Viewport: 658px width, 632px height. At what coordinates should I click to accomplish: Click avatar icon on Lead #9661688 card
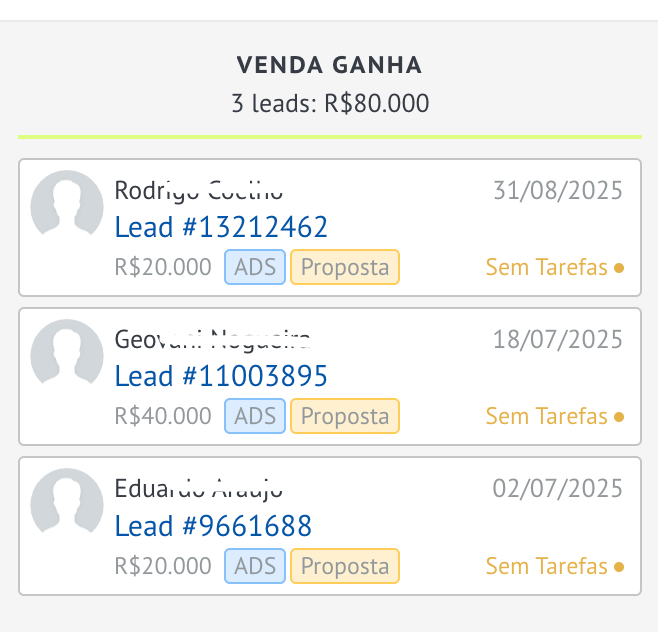pos(67,504)
